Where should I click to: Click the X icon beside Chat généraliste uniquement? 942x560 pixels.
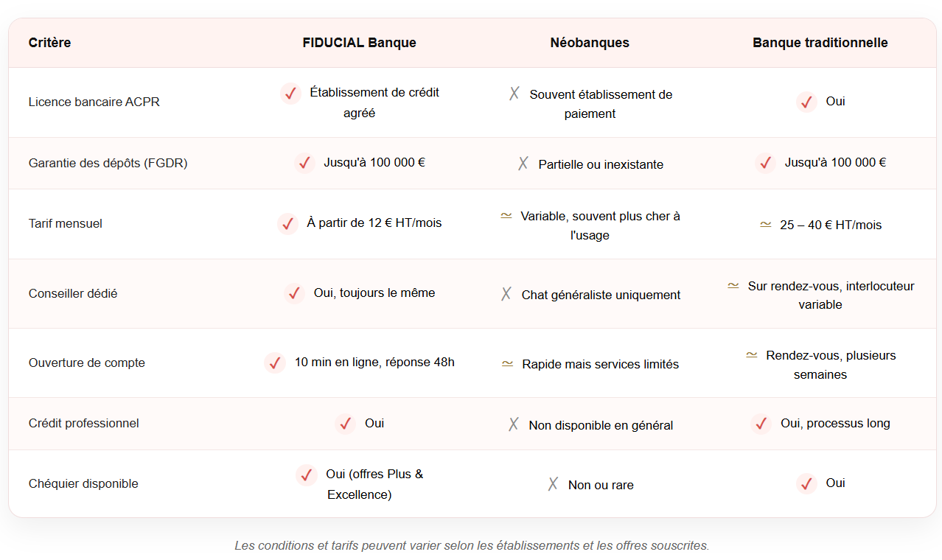pyautogui.click(x=506, y=294)
